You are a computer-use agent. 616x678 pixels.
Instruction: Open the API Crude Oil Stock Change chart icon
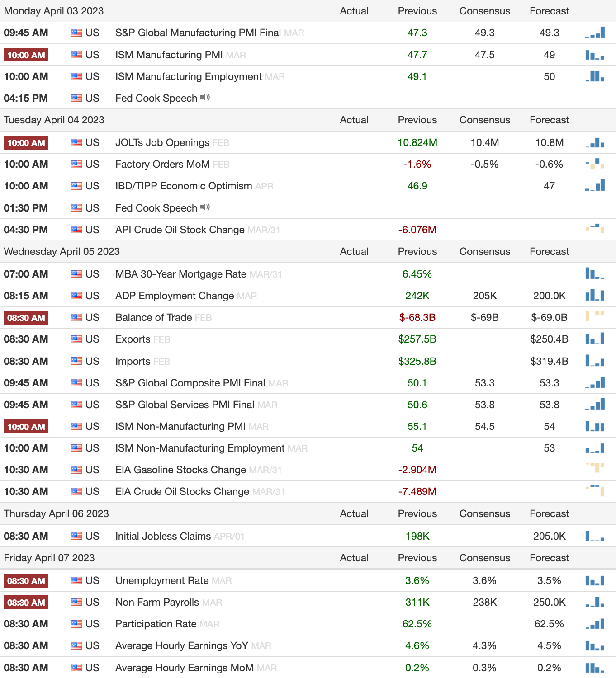(595, 229)
